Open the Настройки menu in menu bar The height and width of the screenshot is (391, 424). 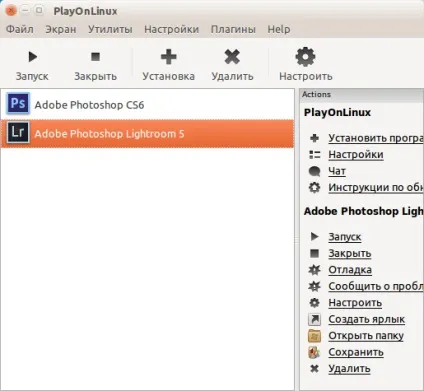[171, 29]
